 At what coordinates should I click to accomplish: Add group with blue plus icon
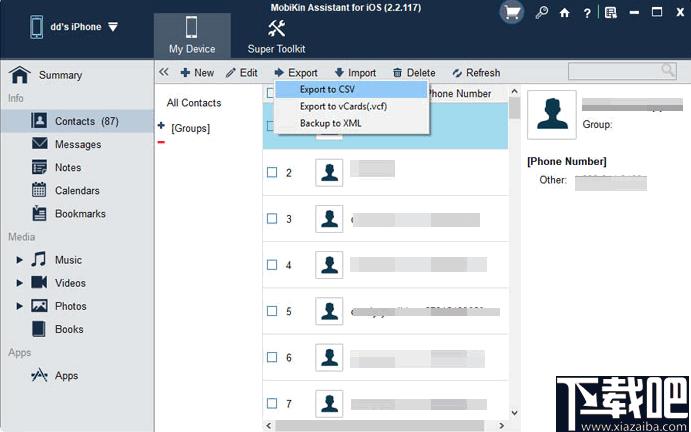tap(161, 126)
